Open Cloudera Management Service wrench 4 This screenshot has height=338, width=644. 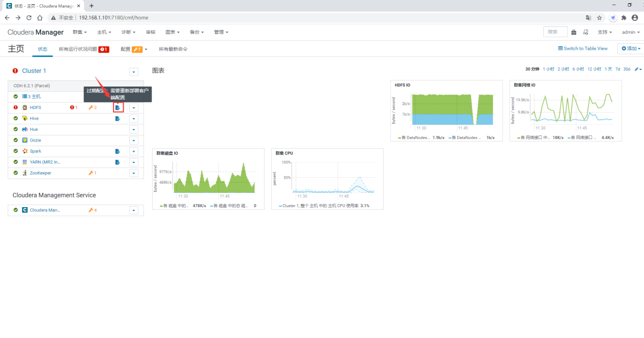pyautogui.click(x=93, y=210)
